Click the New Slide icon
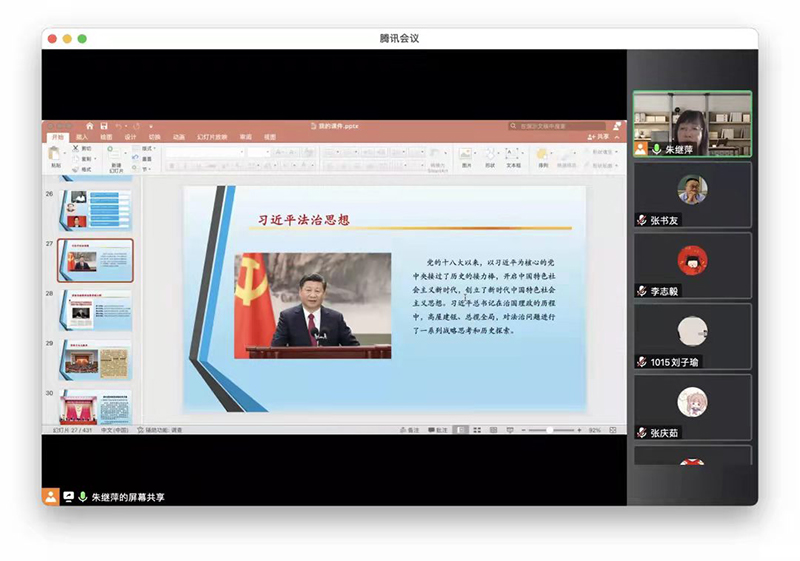Screen dimensions: 800x561 (x=116, y=156)
